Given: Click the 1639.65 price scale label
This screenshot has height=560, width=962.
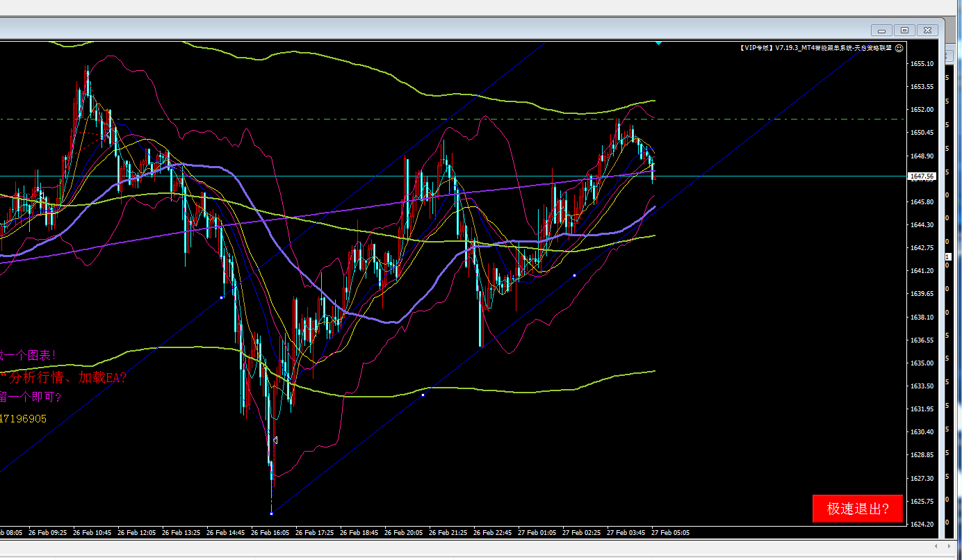Looking at the screenshot, I should click(x=921, y=294).
